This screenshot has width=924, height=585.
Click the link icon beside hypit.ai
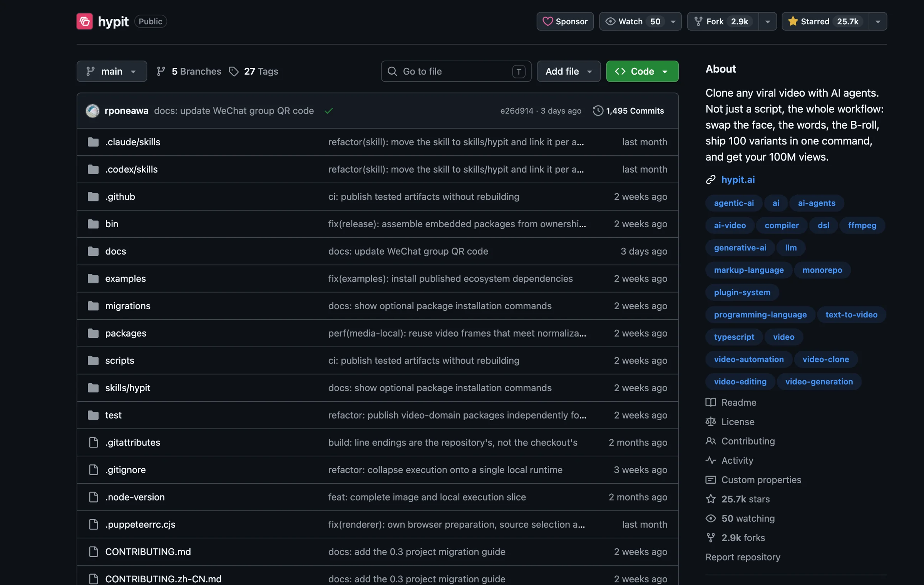click(710, 180)
